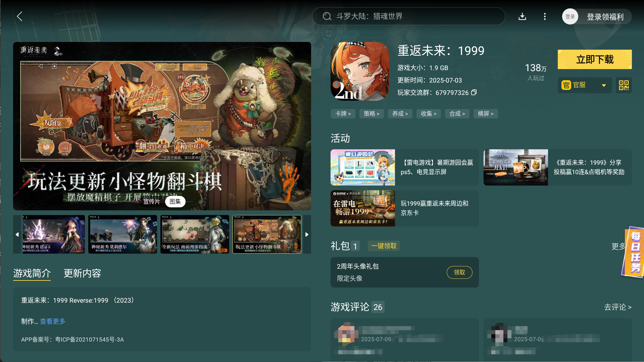Open the 玩1999赢重返未来周边 event card
This screenshot has height=362, width=644.
(x=404, y=208)
